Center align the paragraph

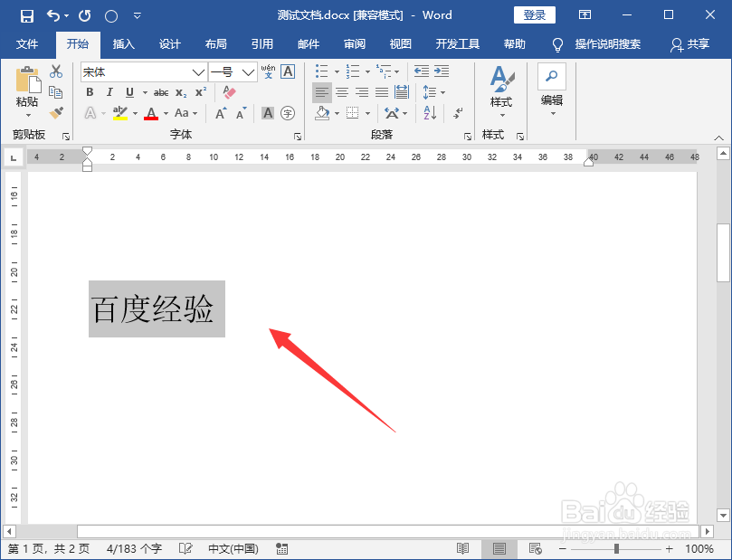(342, 92)
